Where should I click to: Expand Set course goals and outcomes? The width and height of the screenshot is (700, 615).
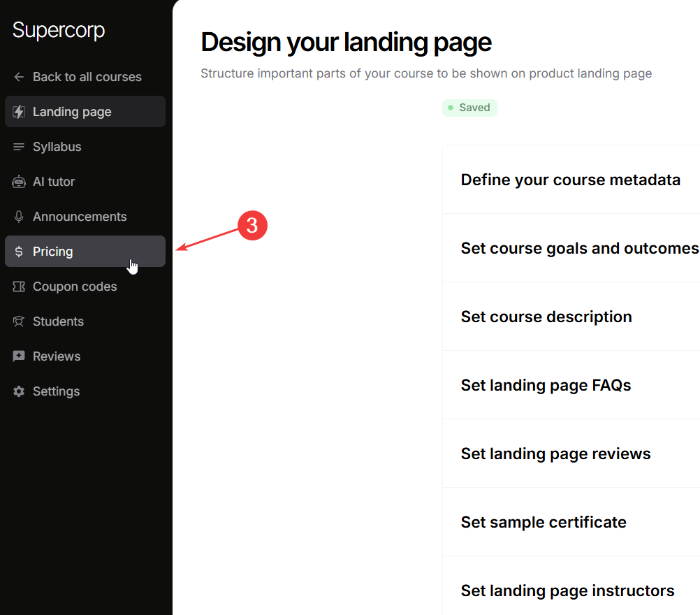point(579,248)
